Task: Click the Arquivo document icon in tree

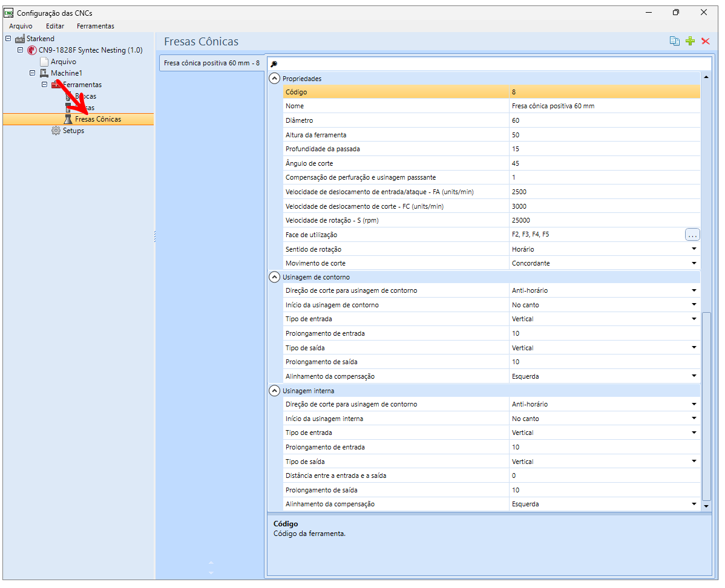Action: pos(44,62)
